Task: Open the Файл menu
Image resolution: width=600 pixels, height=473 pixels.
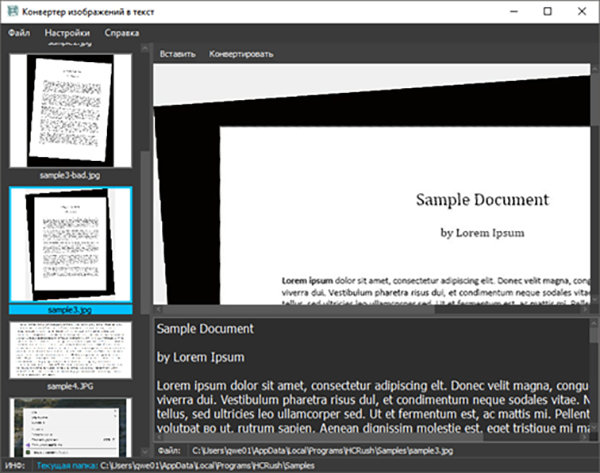Action: [x=19, y=33]
